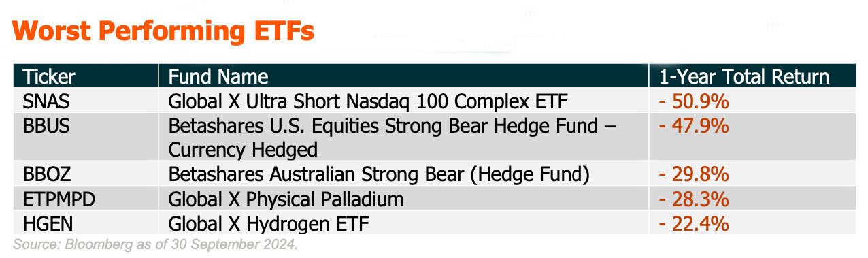The width and height of the screenshot is (868, 258).
Task: Click the -47.9% return value
Action: point(694,126)
